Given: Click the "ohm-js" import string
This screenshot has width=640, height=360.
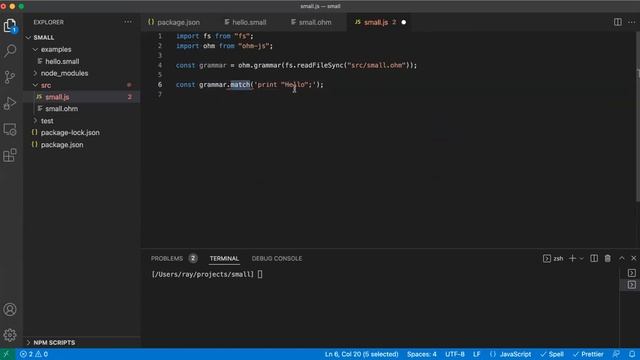Looking at the screenshot, I should [253, 46].
